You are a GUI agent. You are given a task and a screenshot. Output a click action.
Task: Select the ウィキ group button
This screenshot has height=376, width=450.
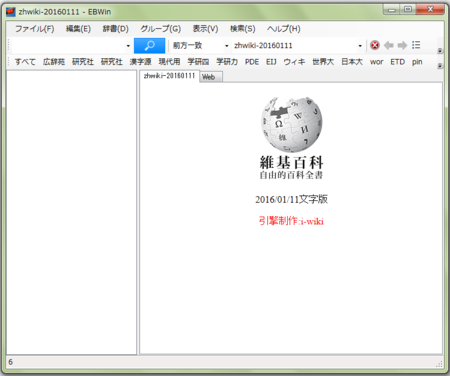pos(294,62)
